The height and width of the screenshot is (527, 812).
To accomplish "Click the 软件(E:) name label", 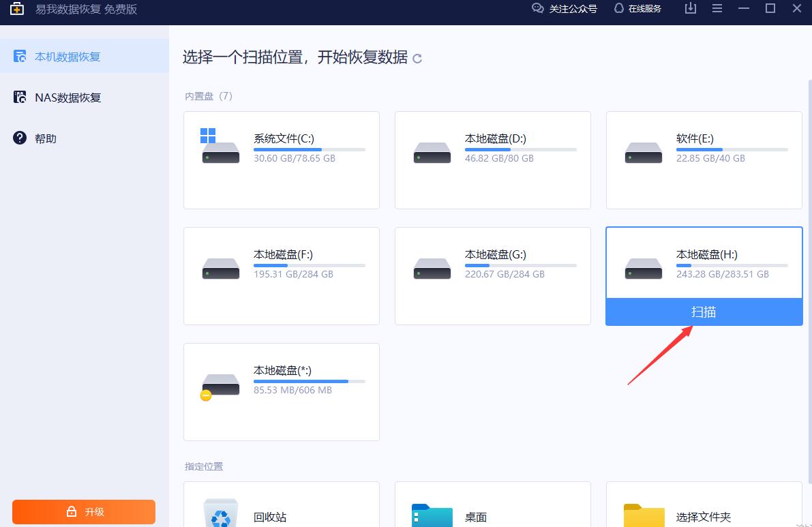I will [x=695, y=139].
